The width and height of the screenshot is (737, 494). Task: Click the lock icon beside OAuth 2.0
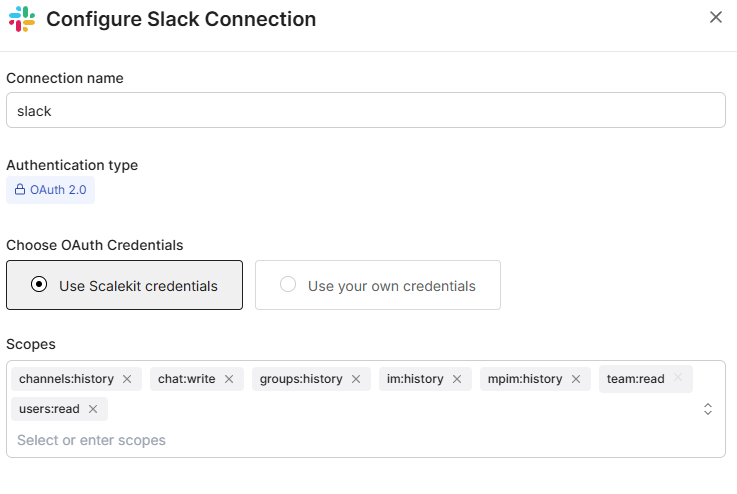pyautogui.click(x=20, y=190)
